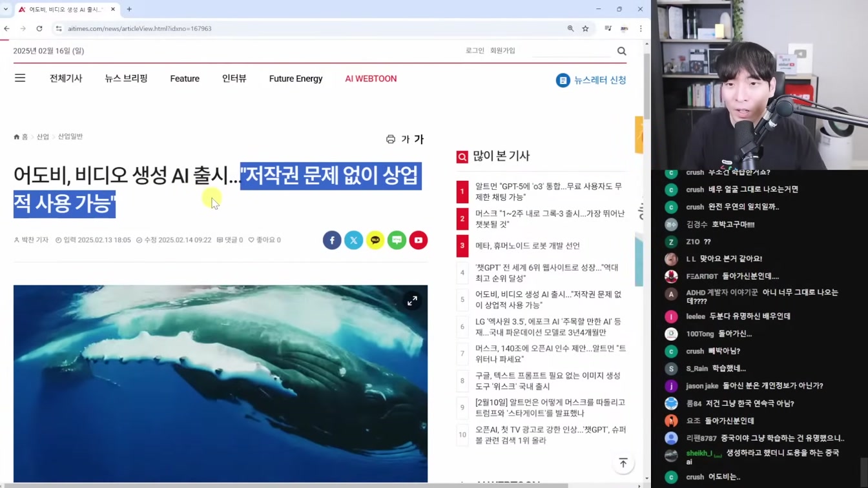Click the article headline text

pyautogui.click(x=218, y=190)
